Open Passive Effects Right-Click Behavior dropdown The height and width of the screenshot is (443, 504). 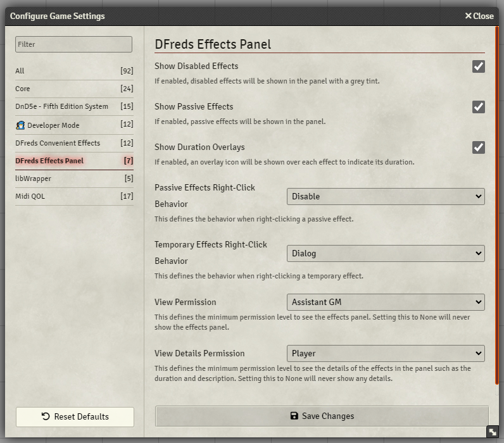click(386, 196)
